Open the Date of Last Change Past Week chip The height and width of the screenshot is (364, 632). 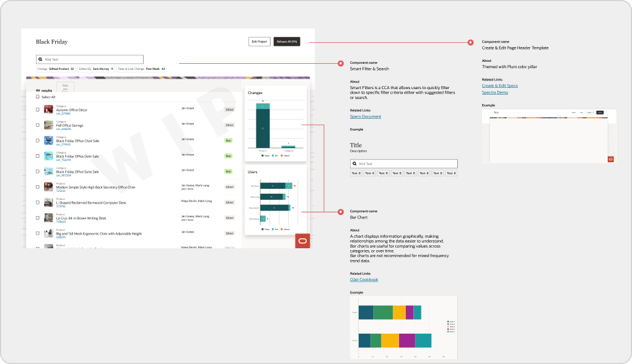(x=141, y=69)
